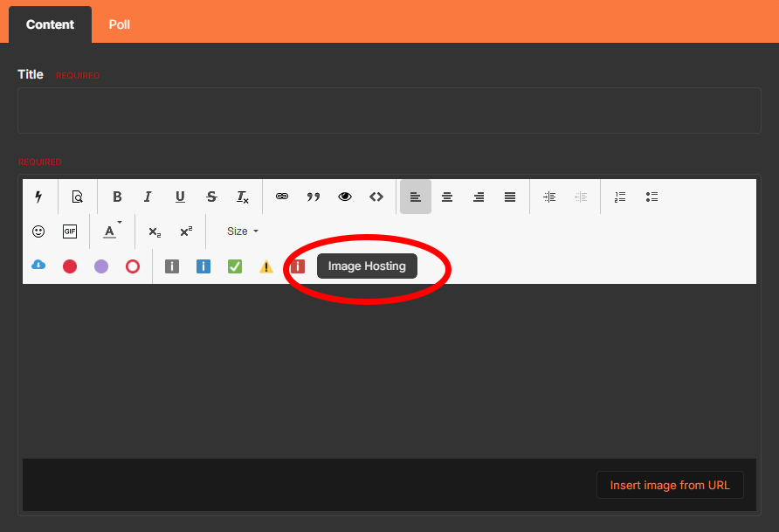Click inside the post body editor area
The height and width of the screenshot is (532, 779).
(389, 370)
